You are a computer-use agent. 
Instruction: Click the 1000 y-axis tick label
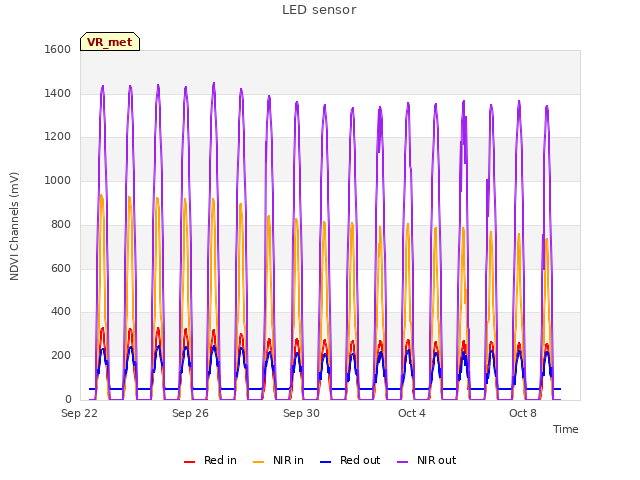[58, 180]
